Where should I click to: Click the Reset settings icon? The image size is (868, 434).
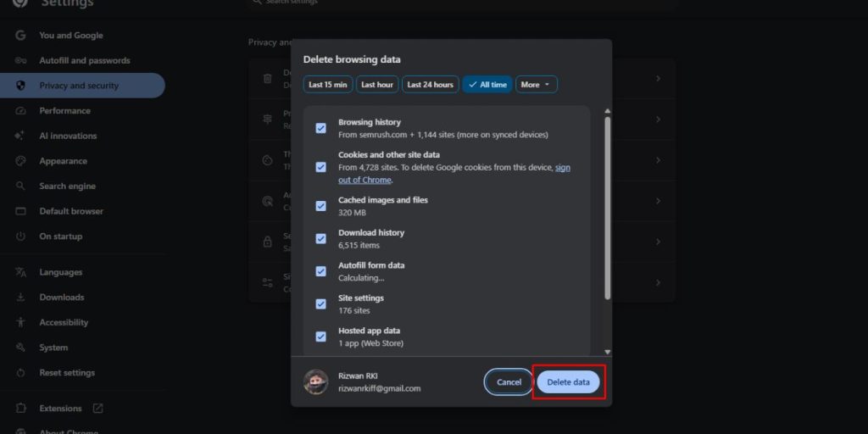20,373
